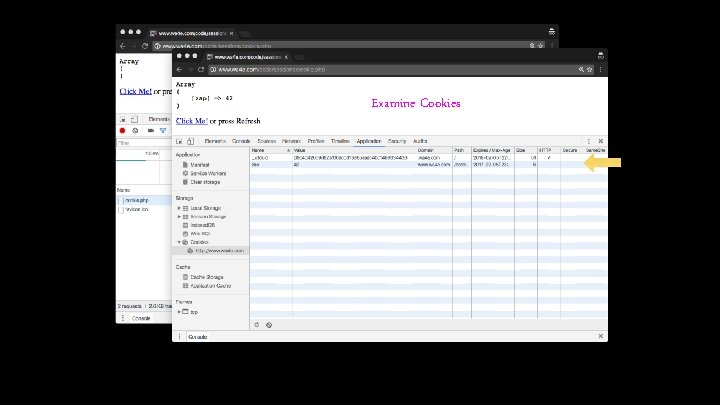Screen dimensions: 720x405
Task: Activate the inspect element picker in front DevTools
Action: 179,141
